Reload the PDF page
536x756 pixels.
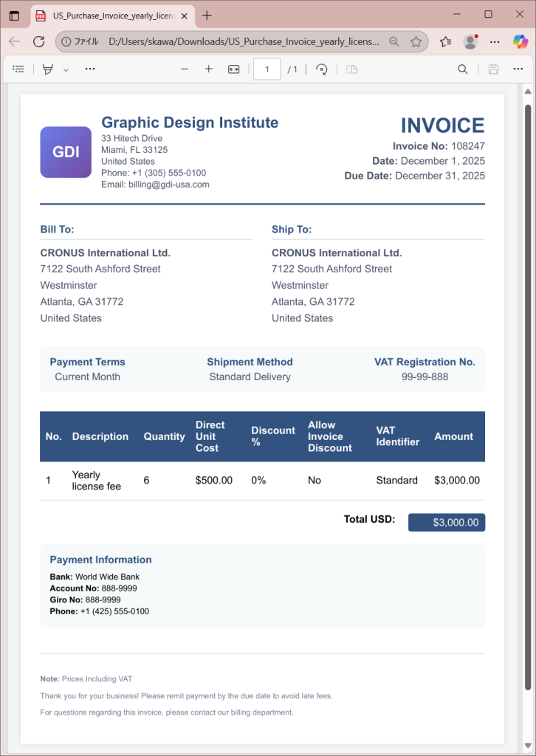click(38, 41)
